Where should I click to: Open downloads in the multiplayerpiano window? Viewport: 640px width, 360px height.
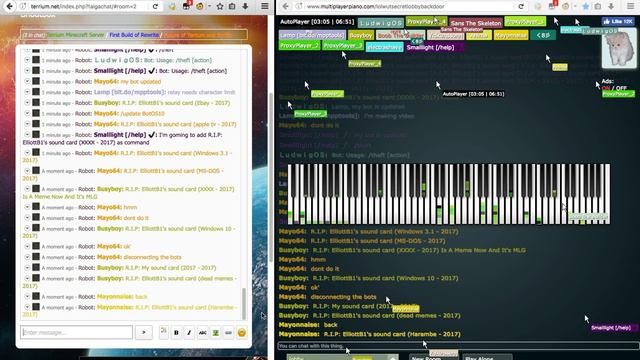click(x=611, y=7)
